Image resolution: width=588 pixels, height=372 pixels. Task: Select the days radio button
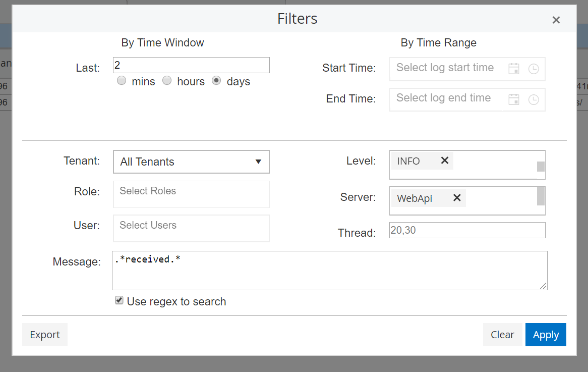[x=216, y=81]
